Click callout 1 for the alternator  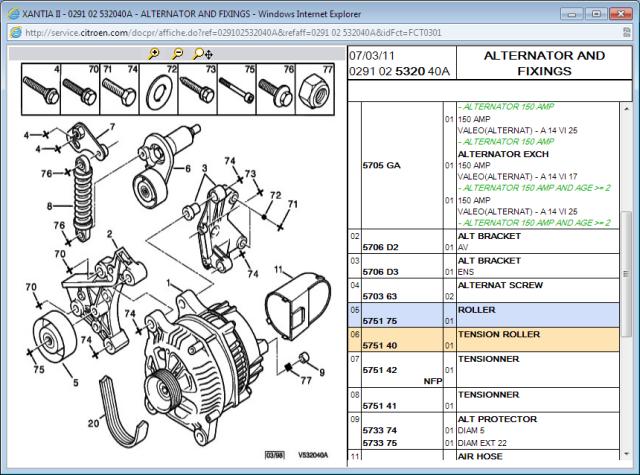tap(169, 283)
